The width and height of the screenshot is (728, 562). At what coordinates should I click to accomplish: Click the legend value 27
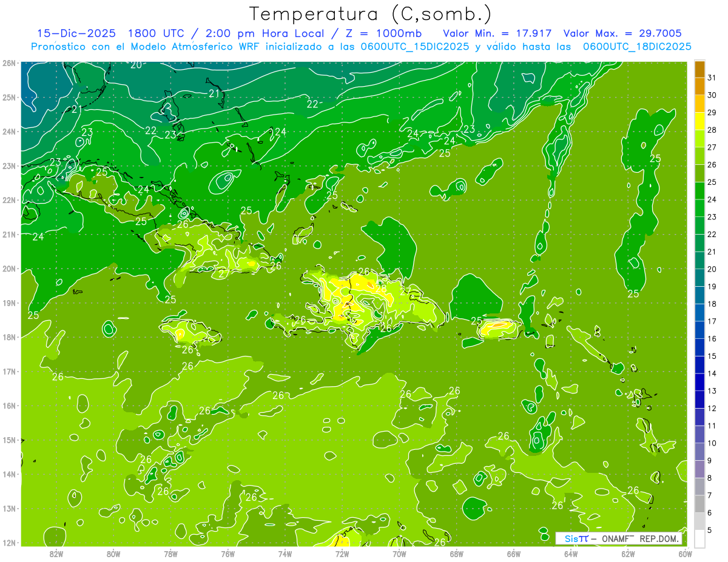point(712,147)
